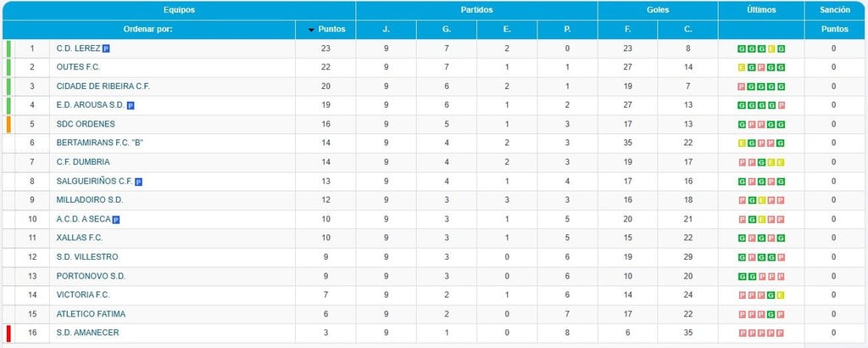Sort standings using the Puntos arrow header
The height and width of the screenshot is (348, 868).
tap(326, 30)
